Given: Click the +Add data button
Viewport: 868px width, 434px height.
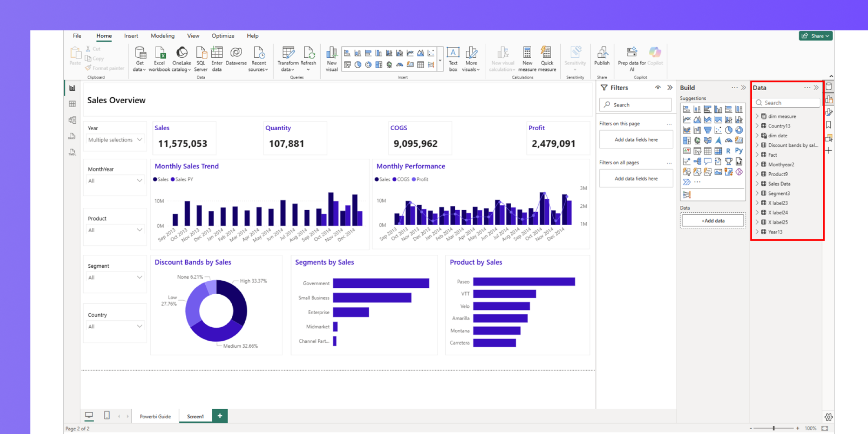Looking at the screenshot, I should coord(713,220).
